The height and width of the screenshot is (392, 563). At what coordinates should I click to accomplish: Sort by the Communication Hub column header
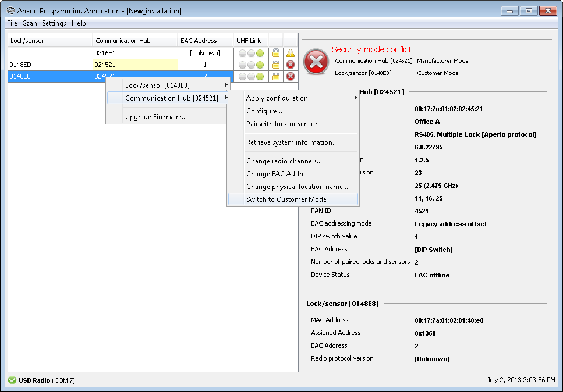[x=135, y=41]
